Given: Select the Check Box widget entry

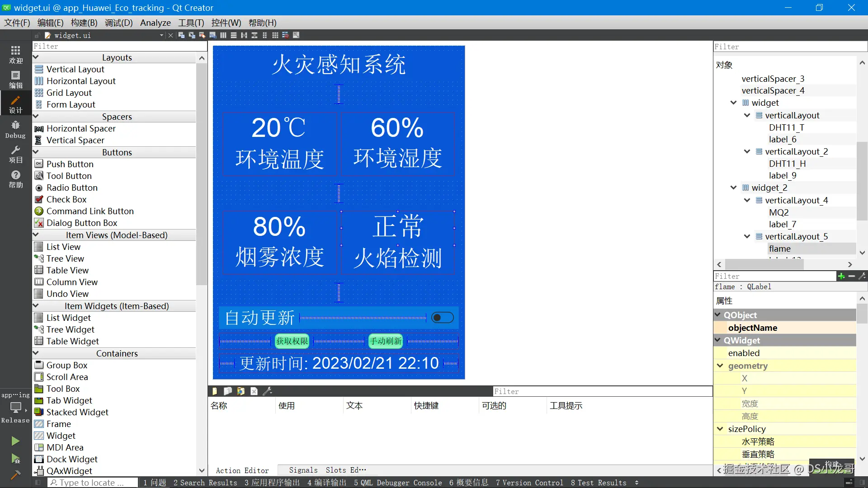Looking at the screenshot, I should 66,199.
